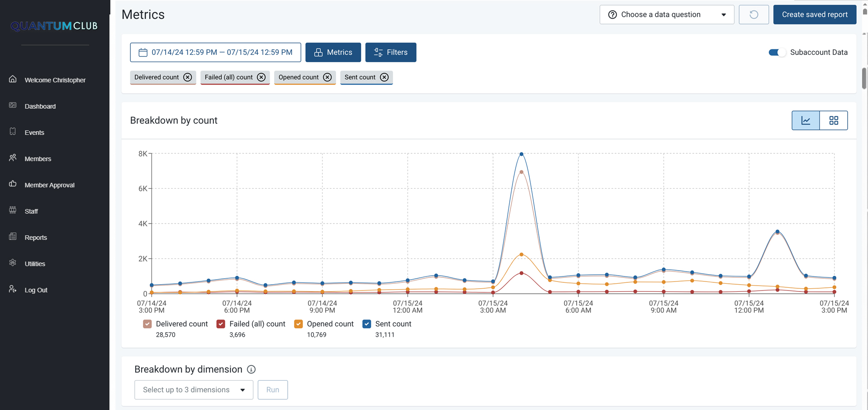The height and width of the screenshot is (410, 868).
Task: Click the Create saved report button
Action: coord(814,14)
